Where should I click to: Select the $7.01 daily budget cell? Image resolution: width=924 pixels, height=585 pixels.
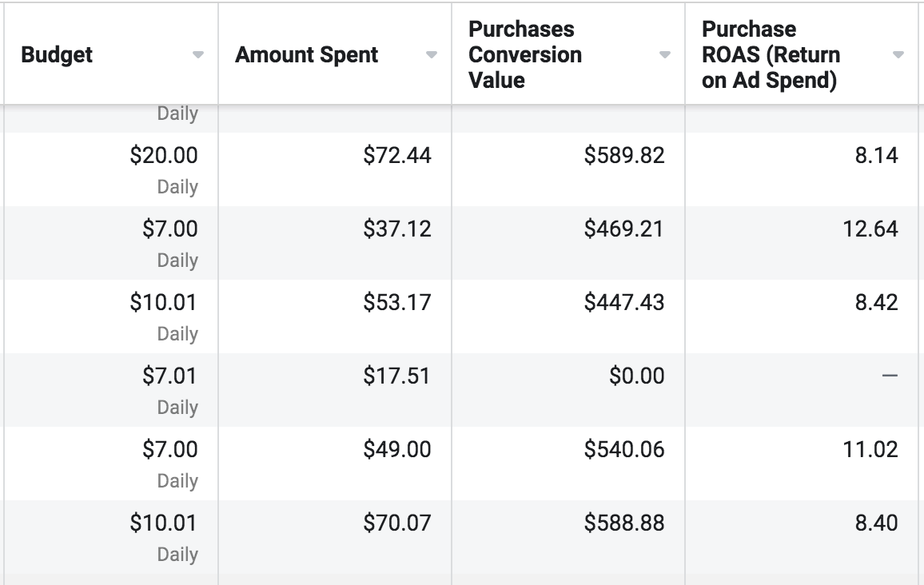(x=111, y=390)
